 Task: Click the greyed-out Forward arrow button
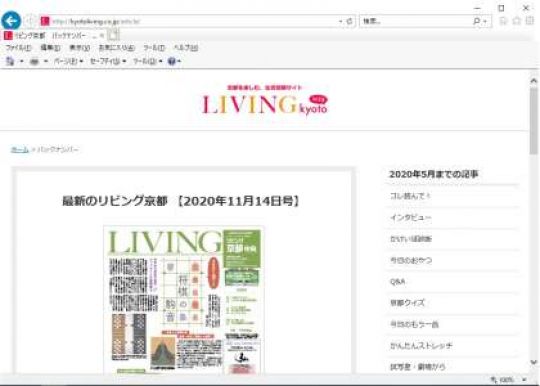pyautogui.click(x=30, y=21)
